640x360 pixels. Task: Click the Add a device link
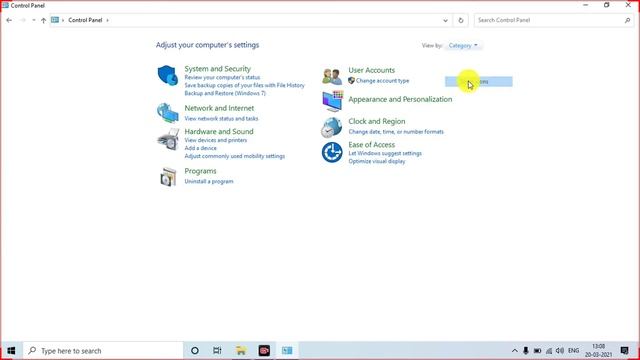(x=200, y=148)
